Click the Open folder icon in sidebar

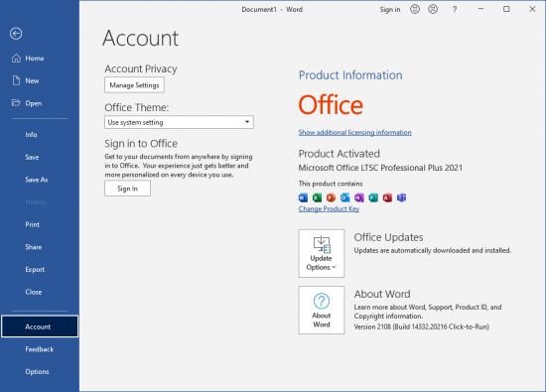pyautogui.click(x=16, y=102)
